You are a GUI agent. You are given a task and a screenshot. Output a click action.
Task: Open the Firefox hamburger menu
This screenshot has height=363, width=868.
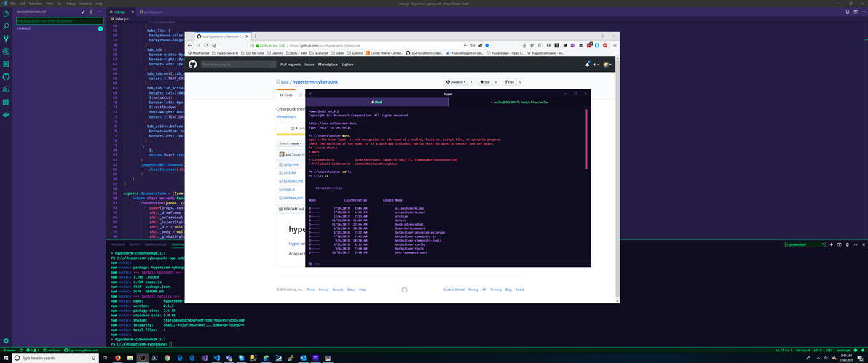[614, 45]
